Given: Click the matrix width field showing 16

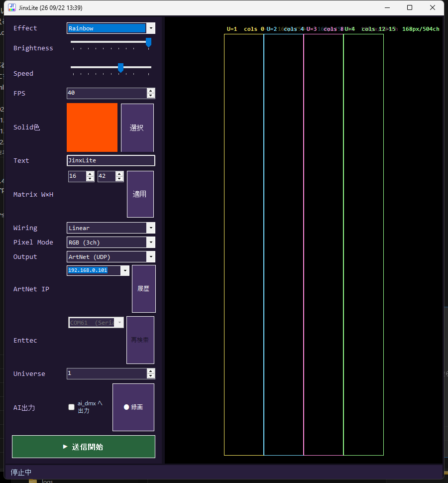Looking at the screenshot, I should click(x=77, y=176).
